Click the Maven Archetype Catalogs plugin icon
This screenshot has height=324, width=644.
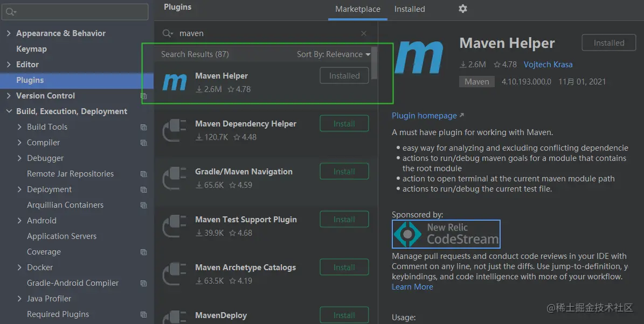point(175,274)
